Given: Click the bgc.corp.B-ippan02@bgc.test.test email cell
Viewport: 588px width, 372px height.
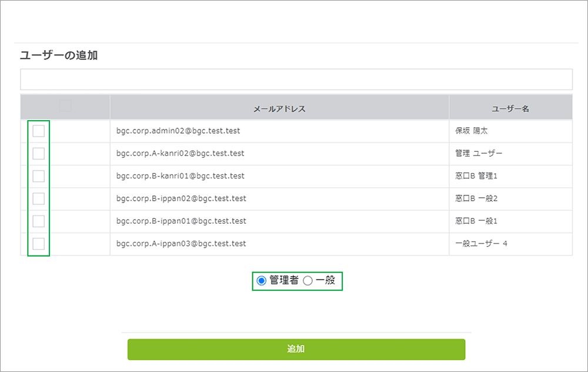Looking at the screenshot, I should tap(181, 198).
